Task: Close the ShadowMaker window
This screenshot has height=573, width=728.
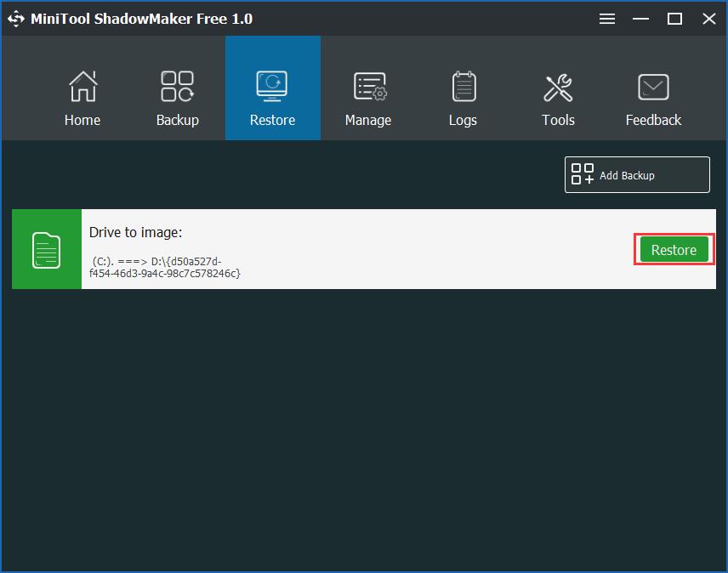Action: tap(709, 19)
